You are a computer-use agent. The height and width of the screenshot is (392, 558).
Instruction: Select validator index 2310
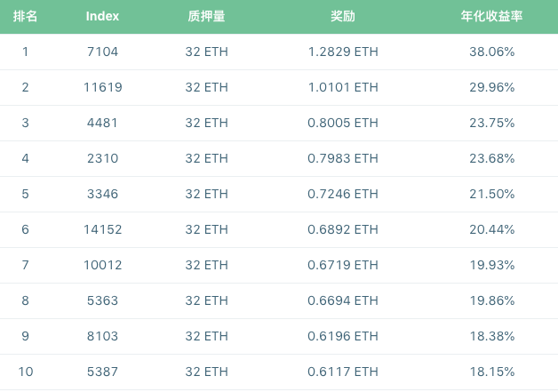(x=103, y=158)
